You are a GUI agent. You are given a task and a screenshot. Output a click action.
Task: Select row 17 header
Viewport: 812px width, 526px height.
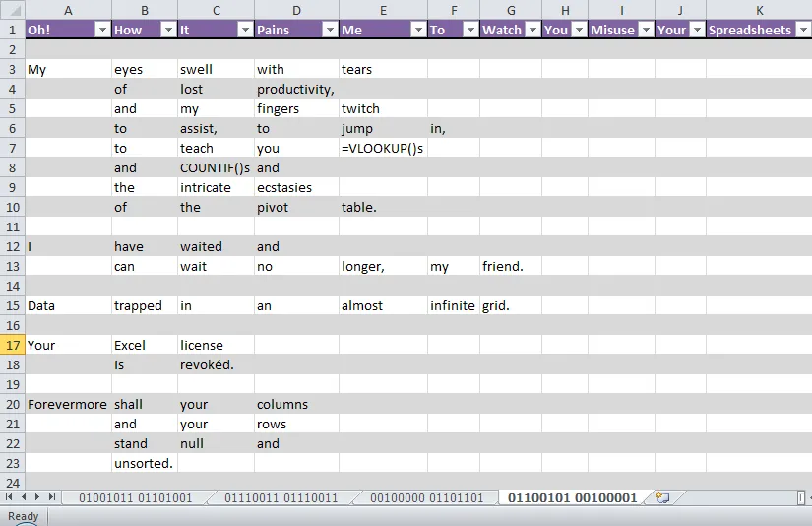click(13, 345)
